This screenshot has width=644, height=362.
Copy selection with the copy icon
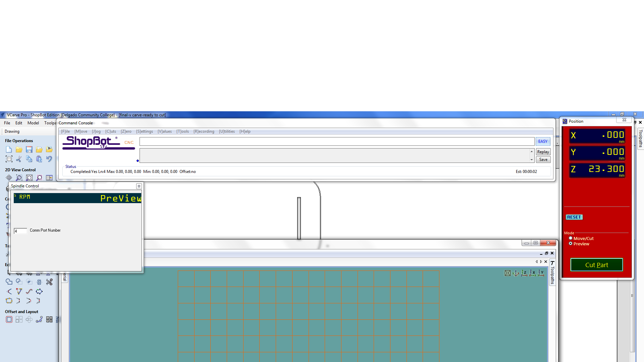(x=29, y=159)
